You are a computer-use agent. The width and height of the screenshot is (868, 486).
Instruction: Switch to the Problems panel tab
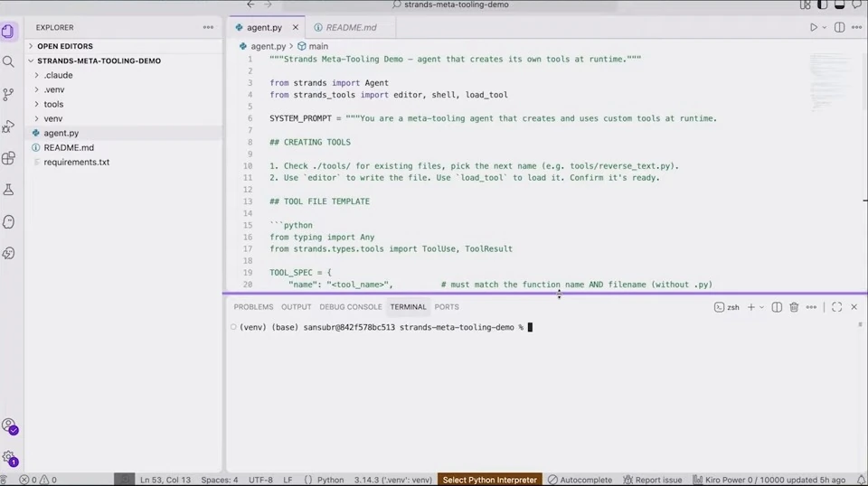coord(253,307)
